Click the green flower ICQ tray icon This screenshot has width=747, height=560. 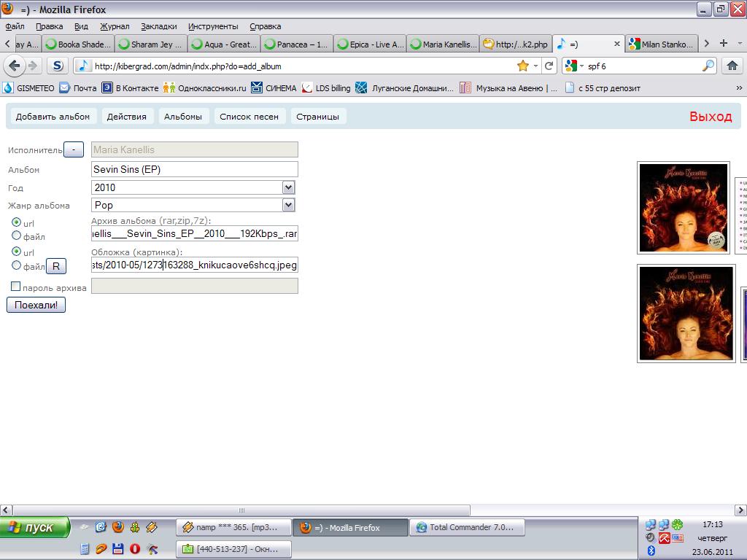[678, 525]
